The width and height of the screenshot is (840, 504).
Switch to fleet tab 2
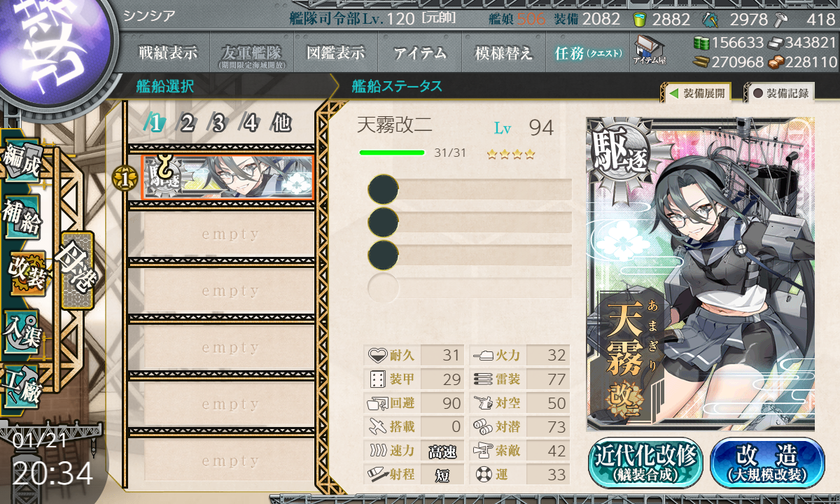(x=187, y=124)
